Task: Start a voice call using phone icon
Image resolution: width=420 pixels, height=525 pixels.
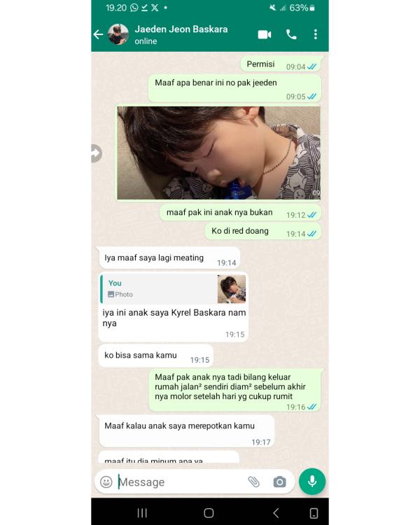Action: 291,34
